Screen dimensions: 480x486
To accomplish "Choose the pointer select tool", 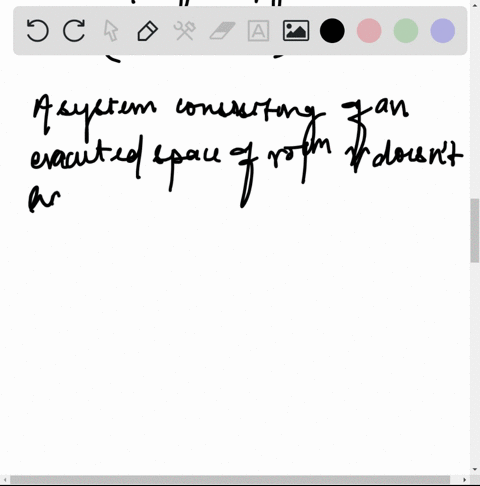I will click(111, 31).
